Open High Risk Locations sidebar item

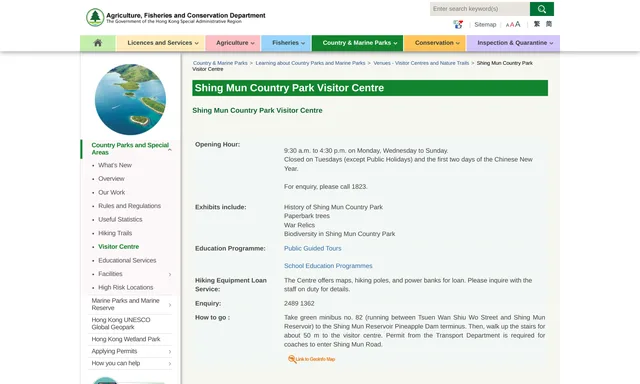(x=125, y=287)
